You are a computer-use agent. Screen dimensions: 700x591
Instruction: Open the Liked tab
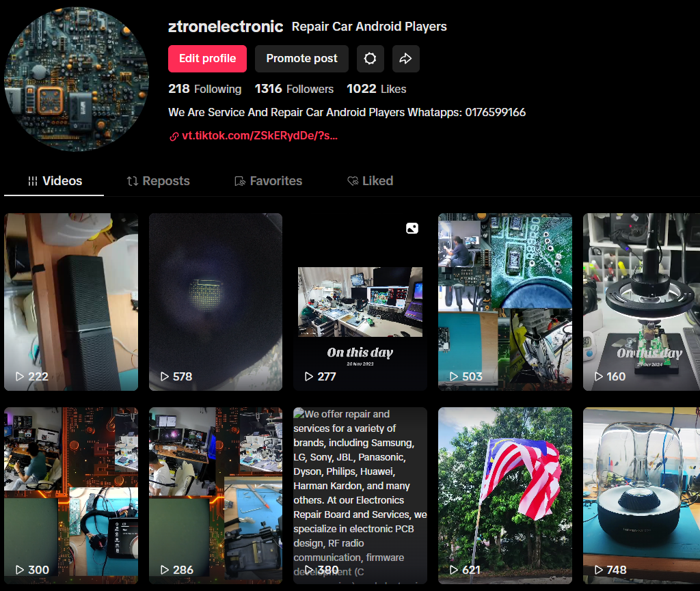point(370,181)
